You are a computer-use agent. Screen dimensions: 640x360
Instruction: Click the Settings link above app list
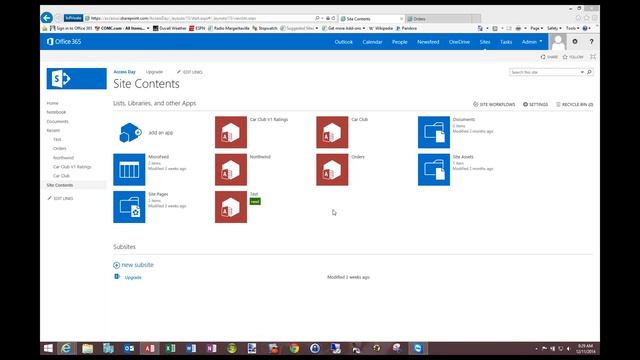click(536, 104)
